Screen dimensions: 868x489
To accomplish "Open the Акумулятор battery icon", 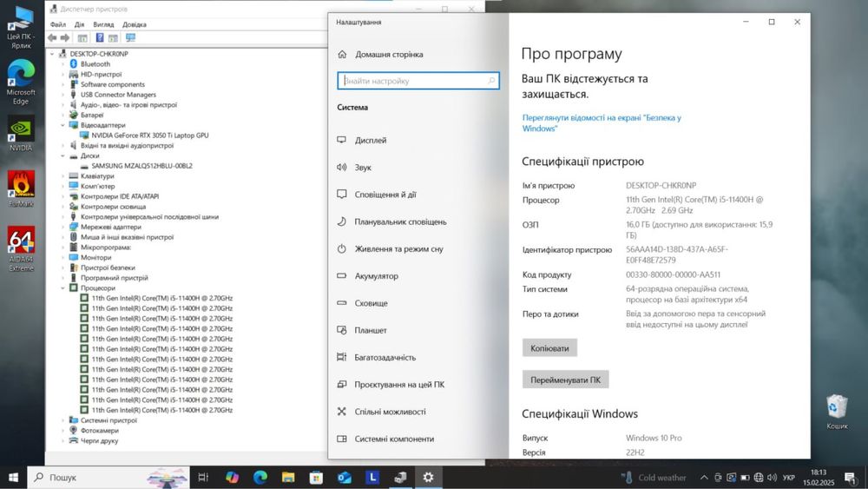I will (341, 276).
